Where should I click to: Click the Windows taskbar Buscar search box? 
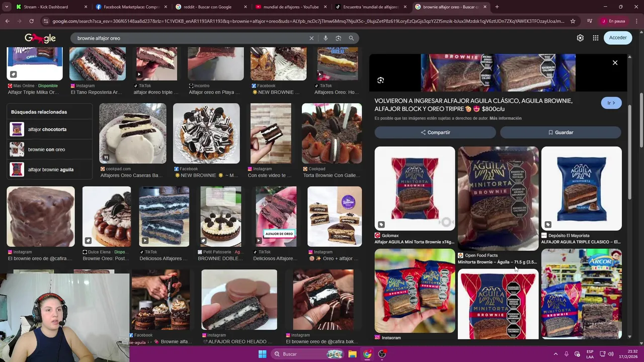click(307, 354)
